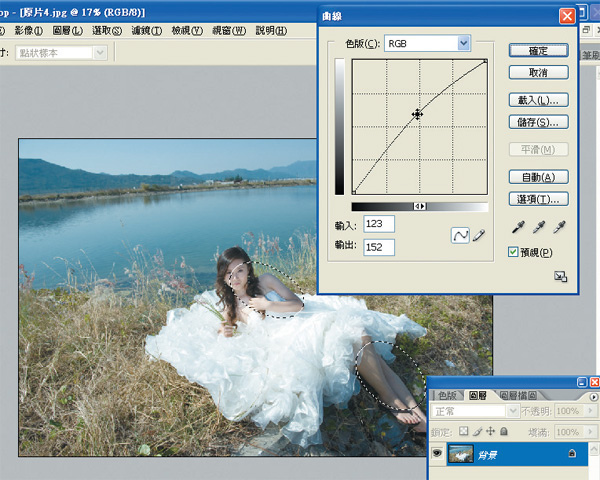Viewport: 600px width, 480px height.
Task: Open the 濾鏡(T) menu
Action: coord(147,31)
